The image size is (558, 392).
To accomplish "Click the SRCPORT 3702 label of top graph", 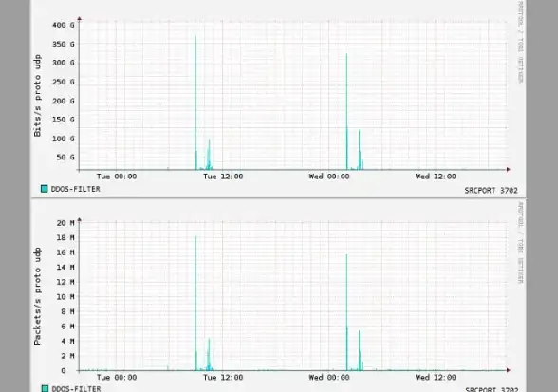I will tap(492, 191).
